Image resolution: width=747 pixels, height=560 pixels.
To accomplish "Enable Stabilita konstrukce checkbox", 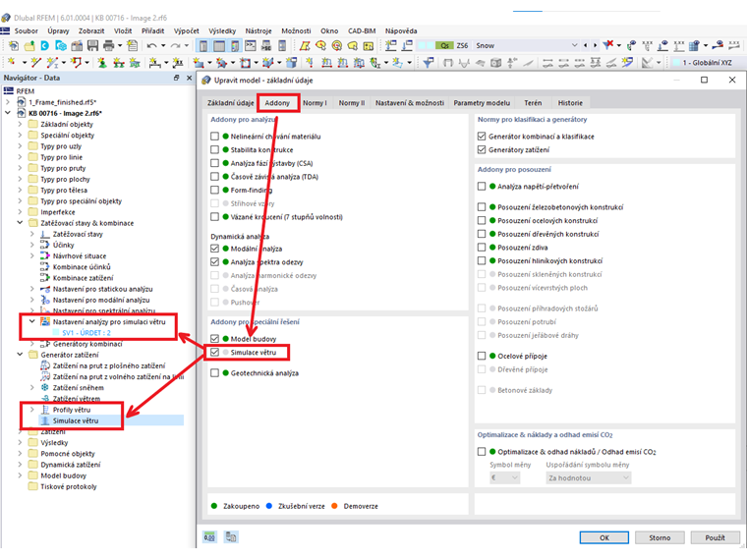I will [215, 149].
